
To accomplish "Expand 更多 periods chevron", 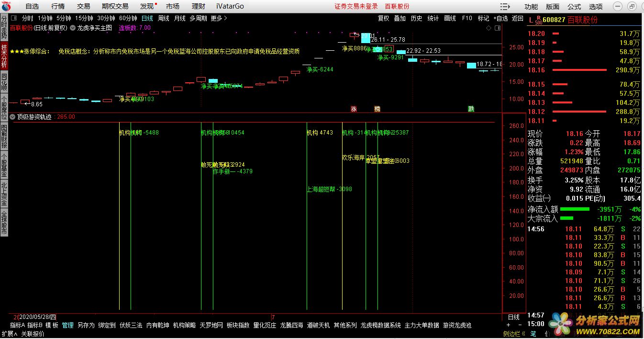I will [x=225, y=18].
